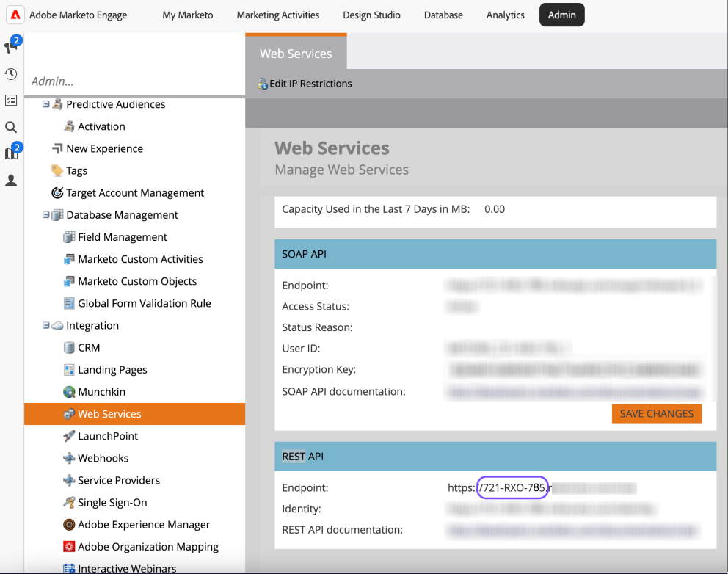The image size is (728, 574).
Task: Select the Web Services tab
Action: 296,52
